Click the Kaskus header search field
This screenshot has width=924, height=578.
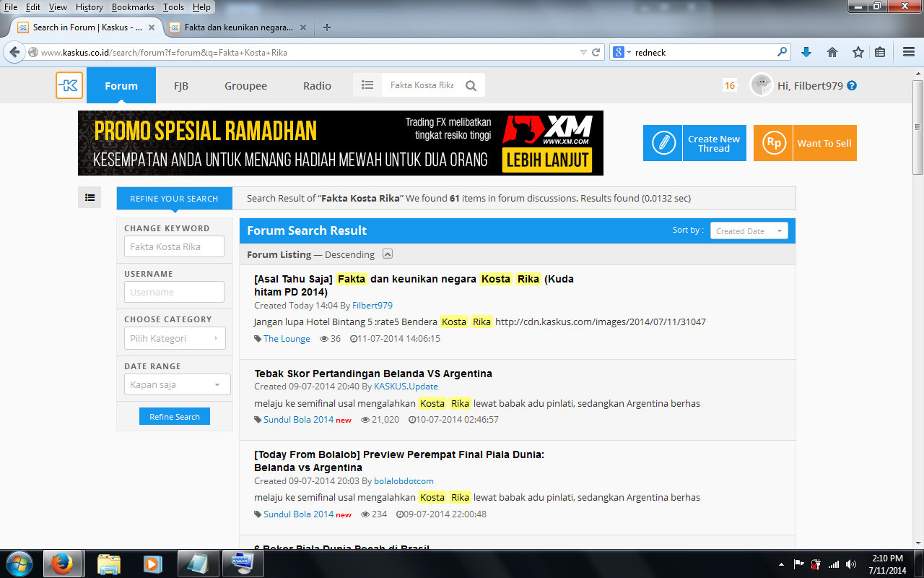pyautogui.click(x=422, y=85)
